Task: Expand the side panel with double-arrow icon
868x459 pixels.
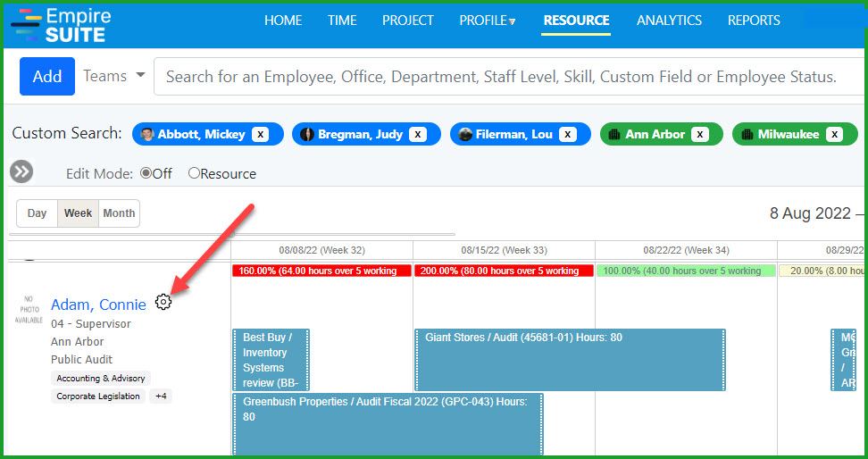Action: click(21, 171)
